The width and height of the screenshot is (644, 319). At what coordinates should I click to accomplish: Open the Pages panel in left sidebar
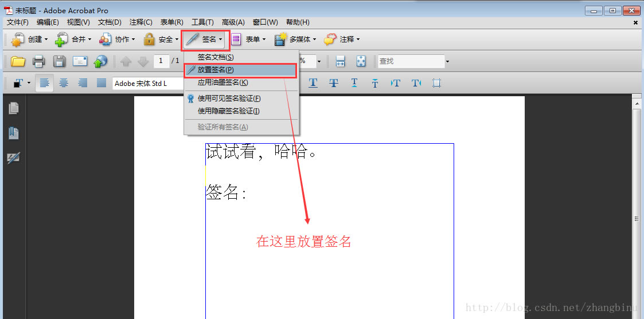click(x=14, y=108)
